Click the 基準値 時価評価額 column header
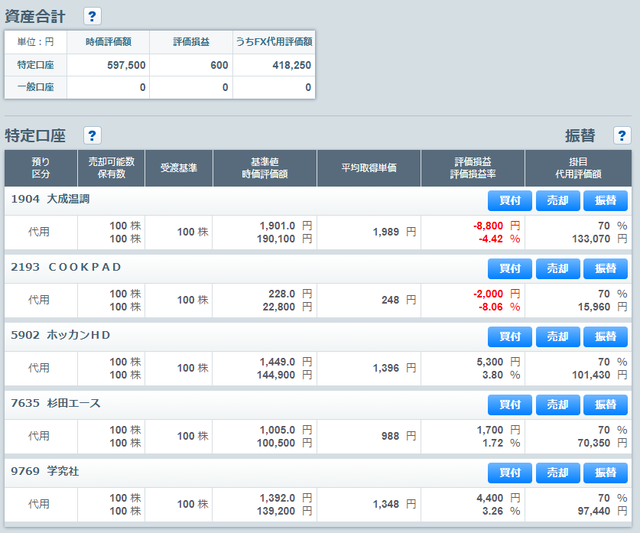This screenshot has height=533, width=640. click(x=265, y=168)
